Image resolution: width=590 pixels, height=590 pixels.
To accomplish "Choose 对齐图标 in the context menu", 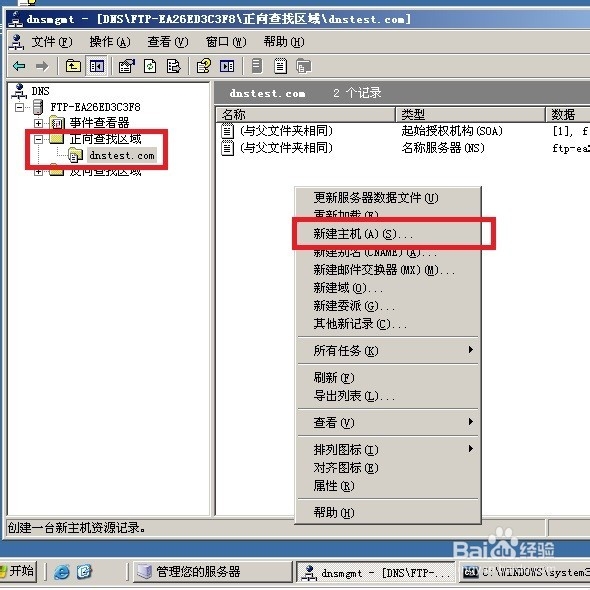I will [x=388, y=468].
